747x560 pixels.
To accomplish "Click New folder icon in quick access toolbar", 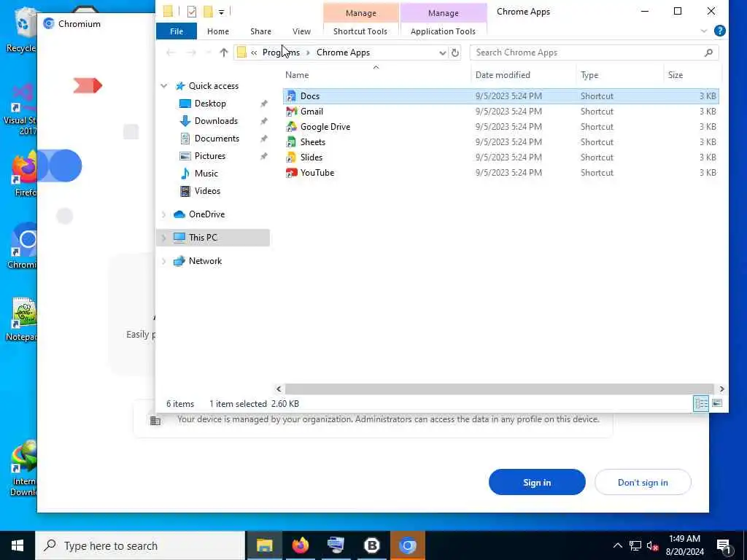I will point(208,12).
